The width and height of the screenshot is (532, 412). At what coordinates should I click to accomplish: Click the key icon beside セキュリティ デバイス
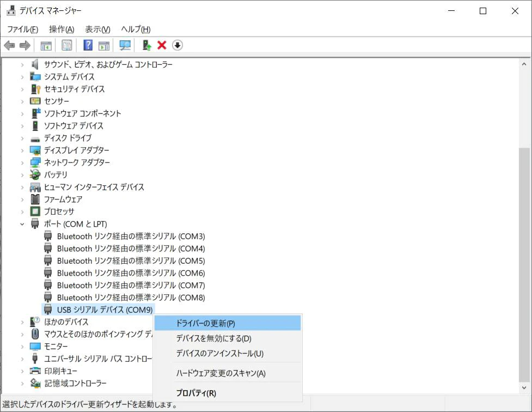pyautogui.click(x=35, y=89)
